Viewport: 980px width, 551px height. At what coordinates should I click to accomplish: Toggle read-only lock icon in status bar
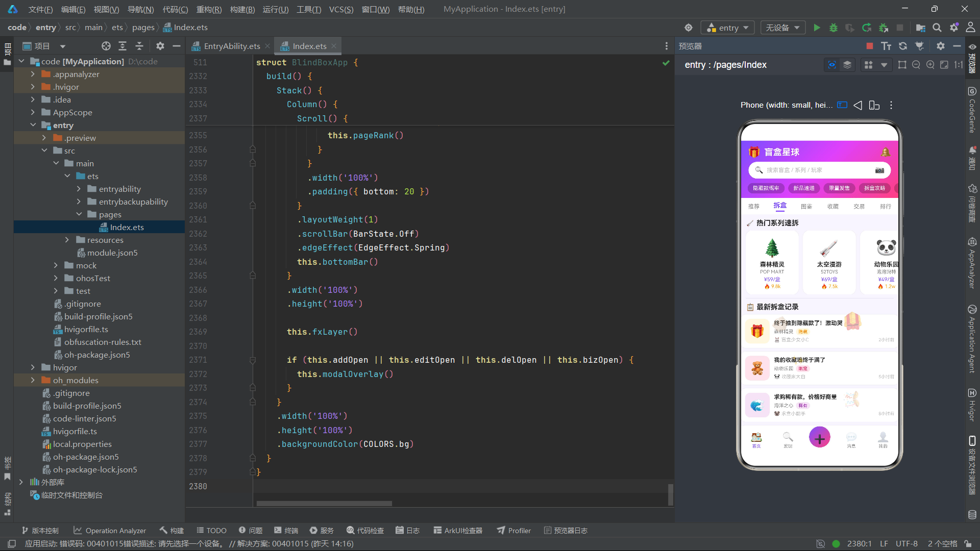pos(968,544)
